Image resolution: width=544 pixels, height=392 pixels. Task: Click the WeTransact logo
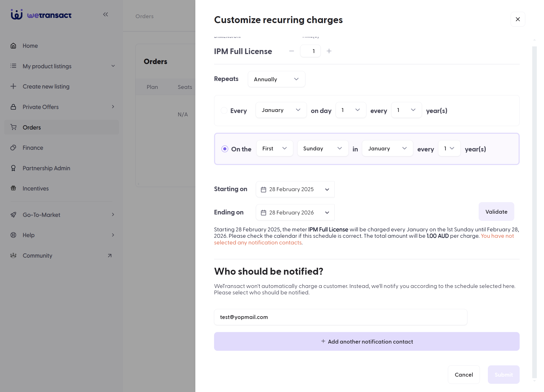click(41, 15)
